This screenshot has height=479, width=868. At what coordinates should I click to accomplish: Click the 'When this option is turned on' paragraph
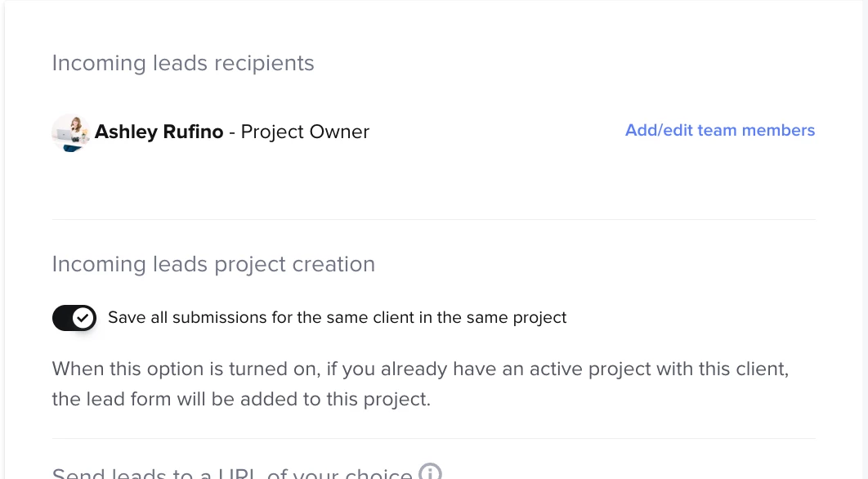point(420,369)
